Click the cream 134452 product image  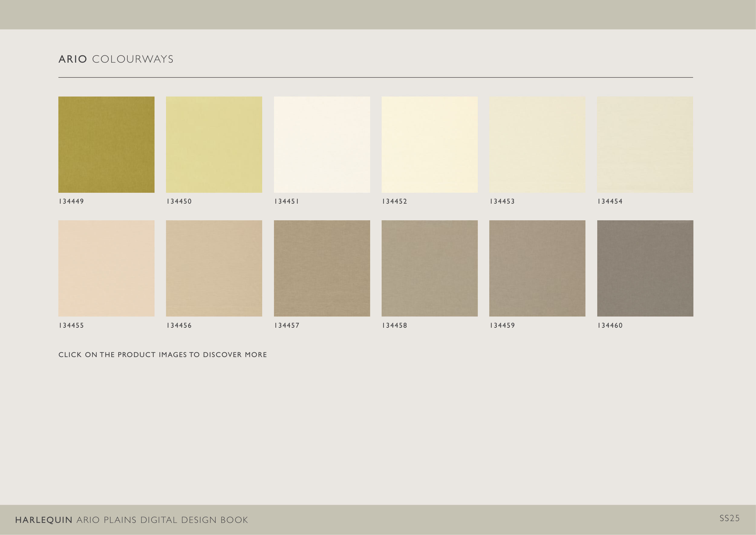click(x=429, y=145)
